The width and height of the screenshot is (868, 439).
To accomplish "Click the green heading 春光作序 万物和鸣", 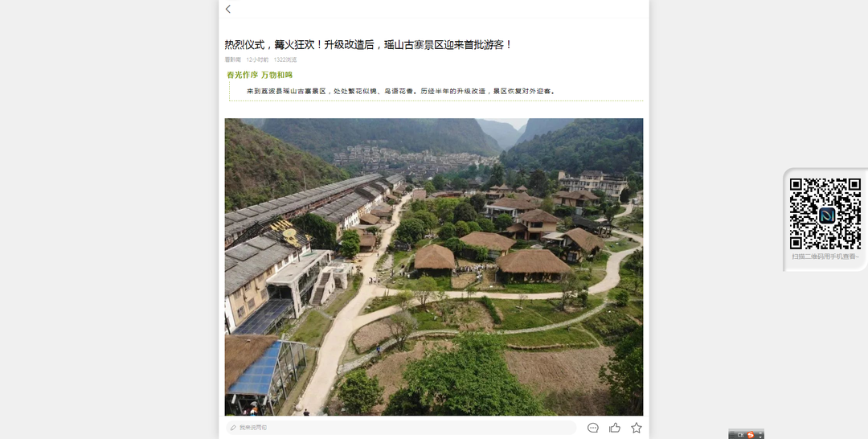I will tap(260, 75).
